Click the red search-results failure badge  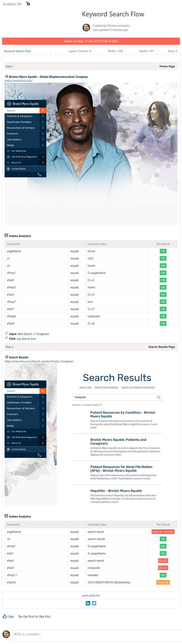point(163,532)
